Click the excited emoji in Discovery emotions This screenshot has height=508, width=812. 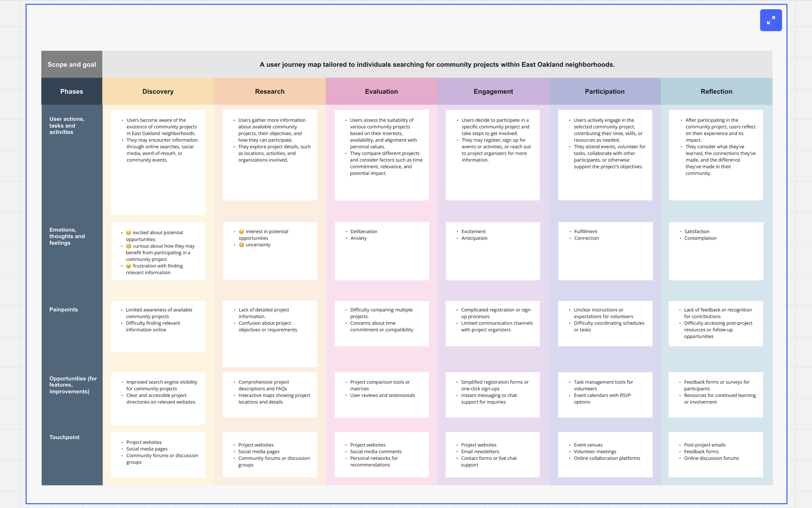129,232
